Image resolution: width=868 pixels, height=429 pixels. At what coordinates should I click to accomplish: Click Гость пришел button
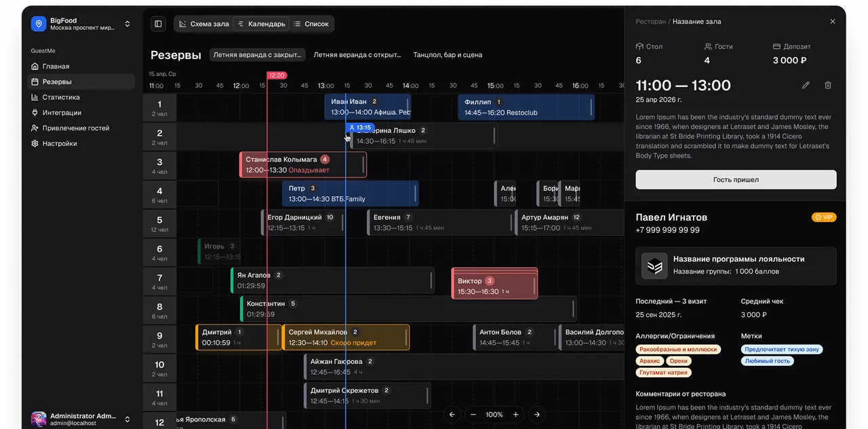click(736, 180)
